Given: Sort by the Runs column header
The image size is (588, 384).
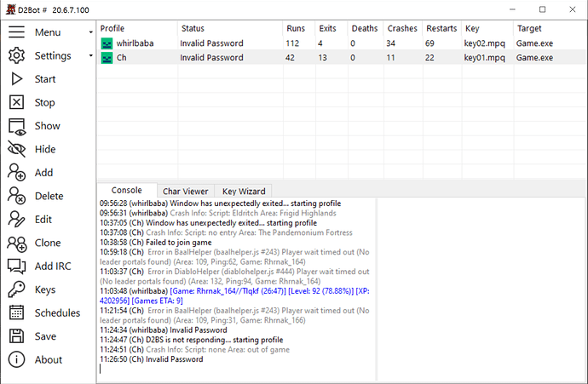Looking at the screenshot, I should 296,28.
